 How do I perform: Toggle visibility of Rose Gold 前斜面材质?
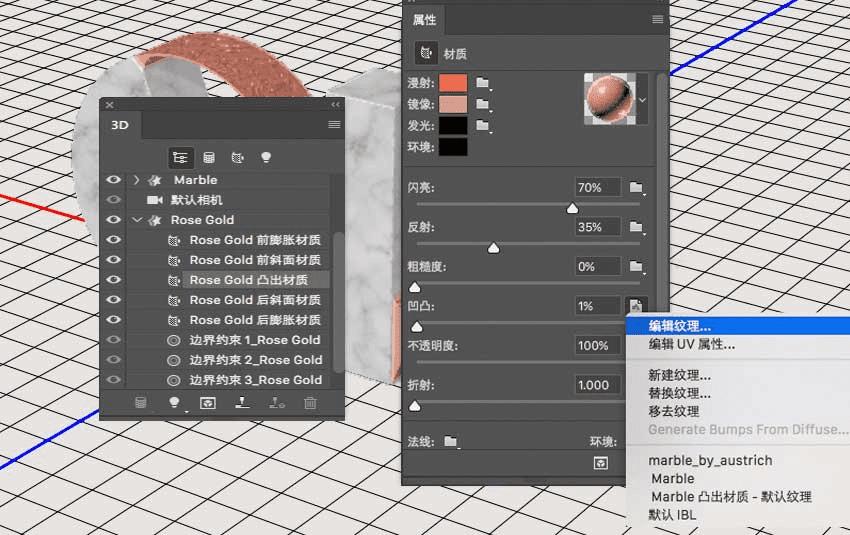click(113, 260)
